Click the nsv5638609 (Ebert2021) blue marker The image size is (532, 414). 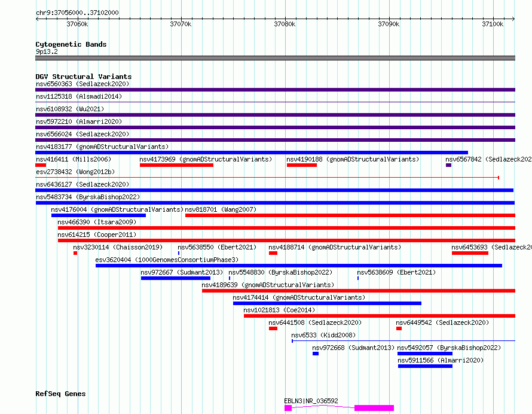358,278
